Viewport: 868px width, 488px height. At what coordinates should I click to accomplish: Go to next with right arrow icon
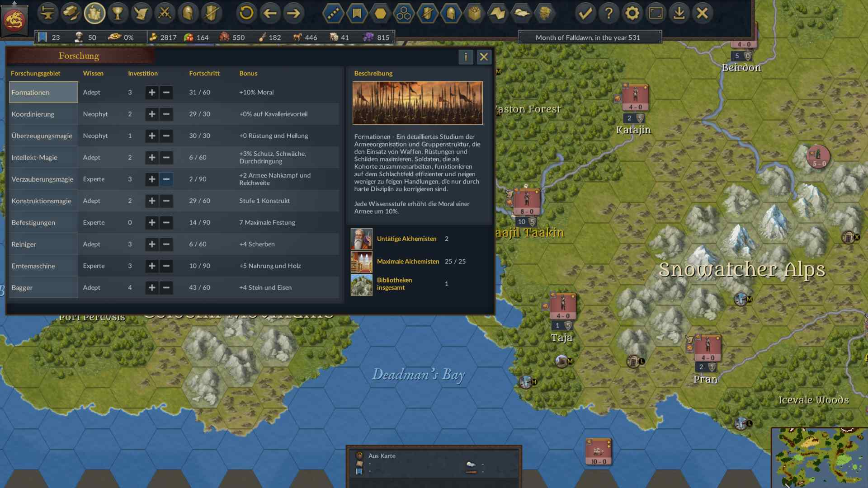coord(293,13)
